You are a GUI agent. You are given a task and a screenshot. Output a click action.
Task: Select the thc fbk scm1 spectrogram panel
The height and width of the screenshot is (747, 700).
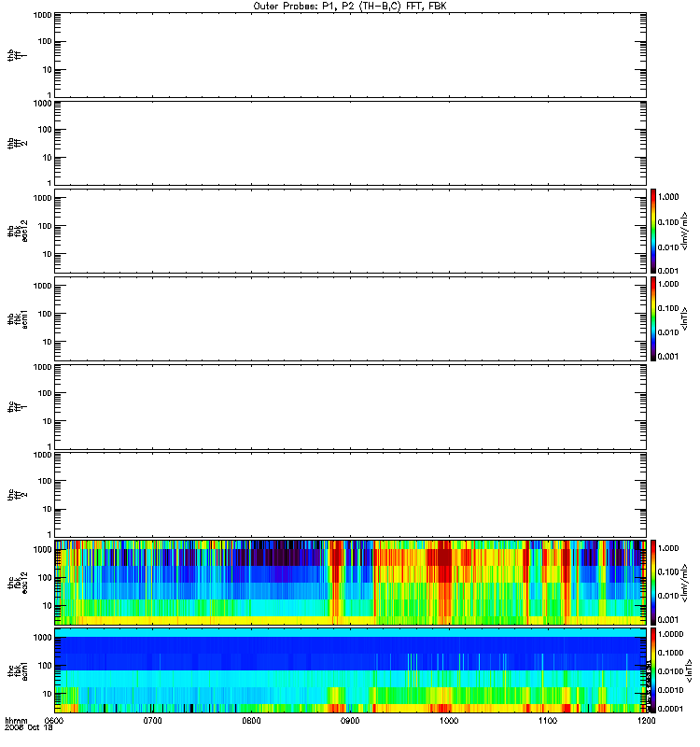coord(351,670)
